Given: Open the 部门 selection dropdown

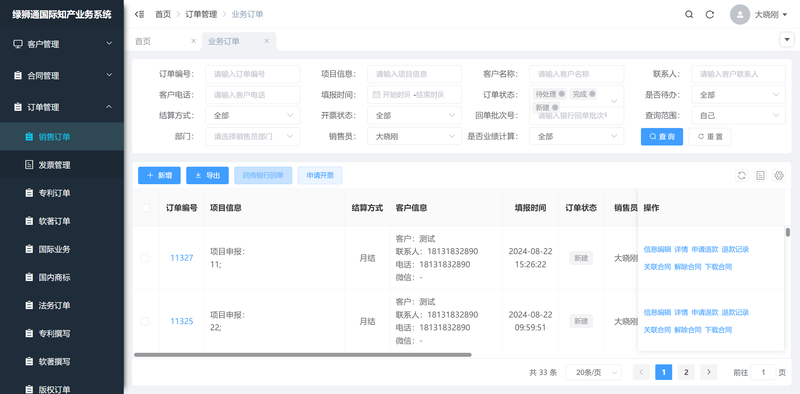Looking at the screenshot, I should [x=253, y=136].
